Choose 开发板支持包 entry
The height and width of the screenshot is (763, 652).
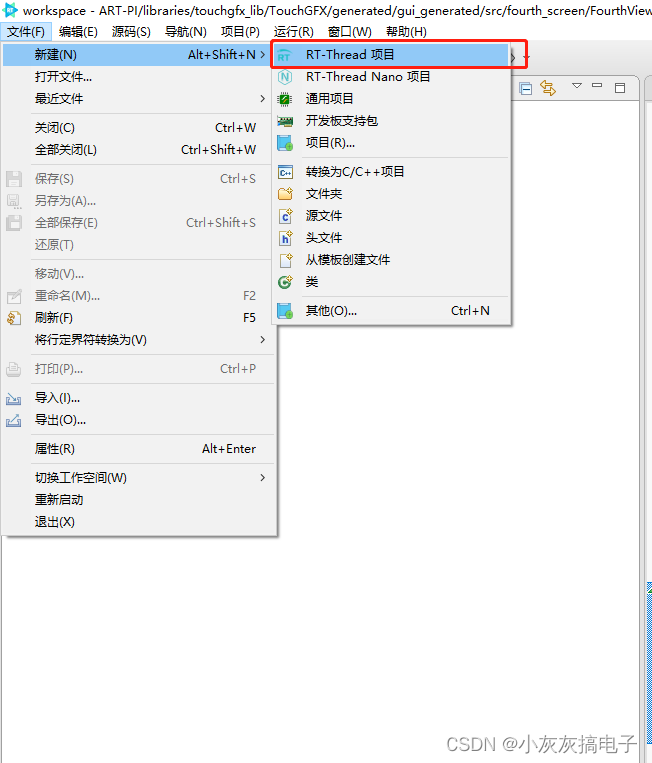tap(391, 121)
